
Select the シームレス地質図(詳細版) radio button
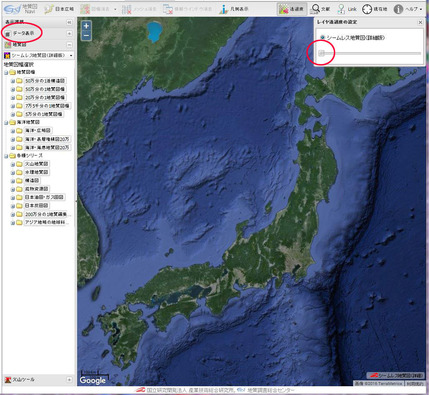tap(322, 37)
